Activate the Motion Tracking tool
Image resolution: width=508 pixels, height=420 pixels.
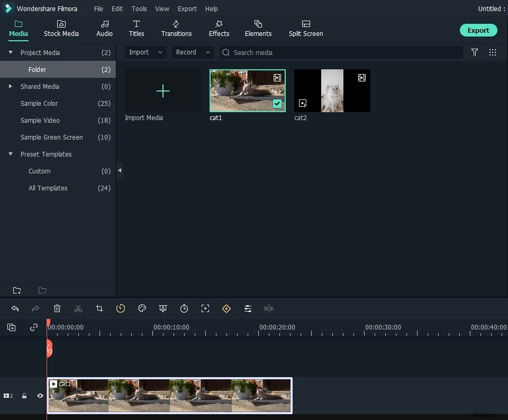(205, 309)
